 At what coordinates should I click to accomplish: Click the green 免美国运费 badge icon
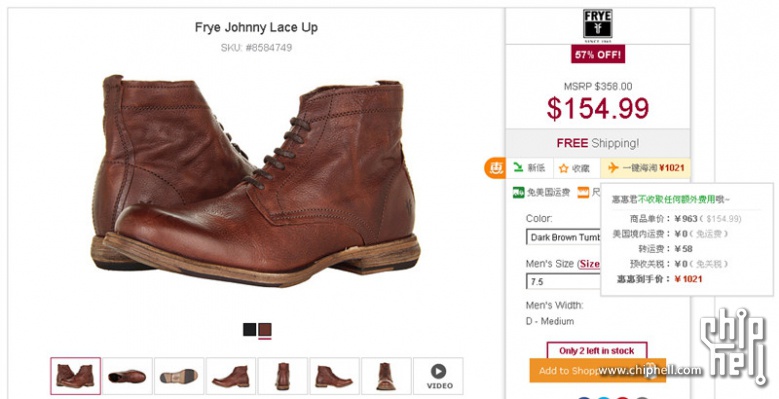click(519, 193)
